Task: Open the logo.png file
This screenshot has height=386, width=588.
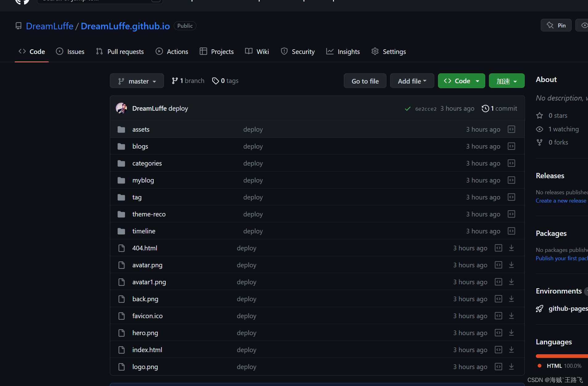Action: coord(145,367)
